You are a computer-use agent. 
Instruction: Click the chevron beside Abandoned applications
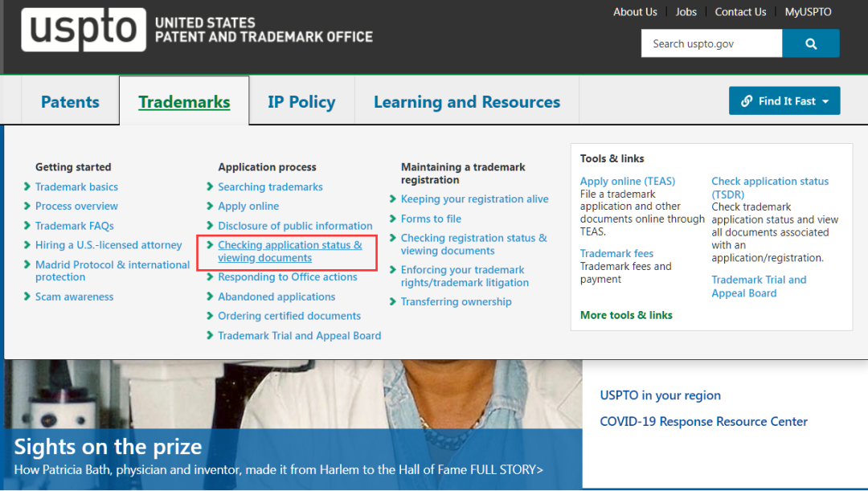[x=210, y=297]
